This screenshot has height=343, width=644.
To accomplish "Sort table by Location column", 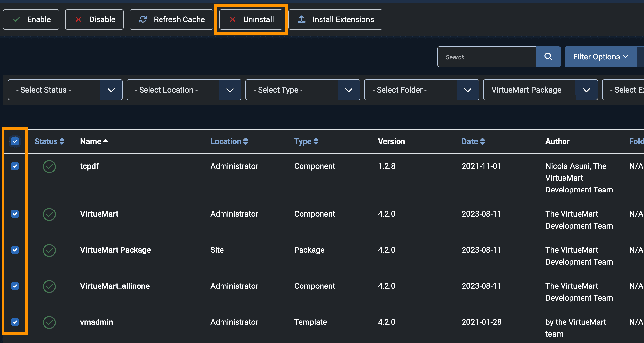I will coord(229,141).
